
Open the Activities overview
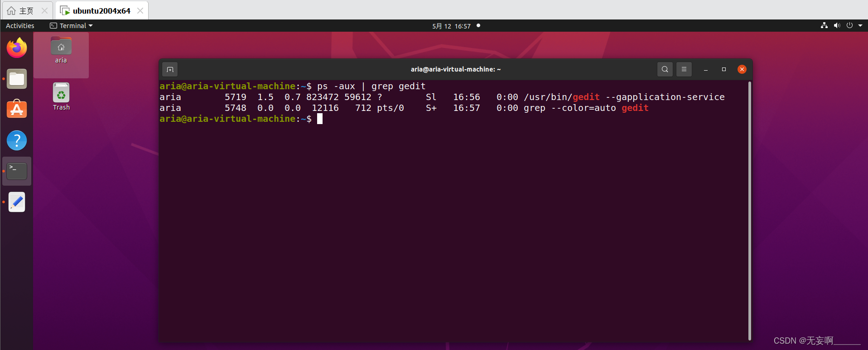[x=20, y=26]
